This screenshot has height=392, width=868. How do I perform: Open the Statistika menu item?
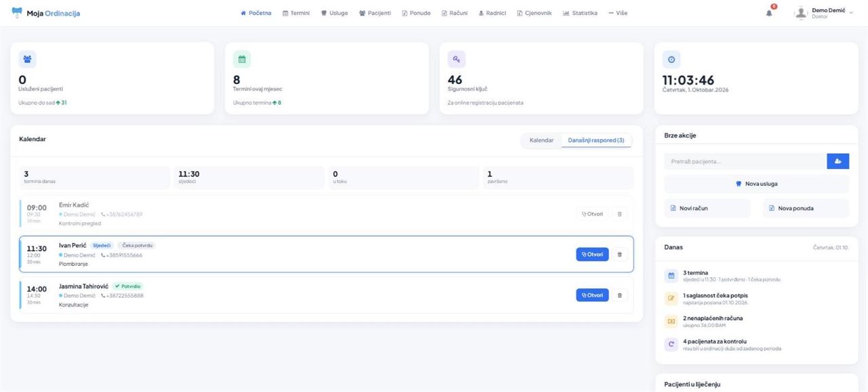coord(580,13)
